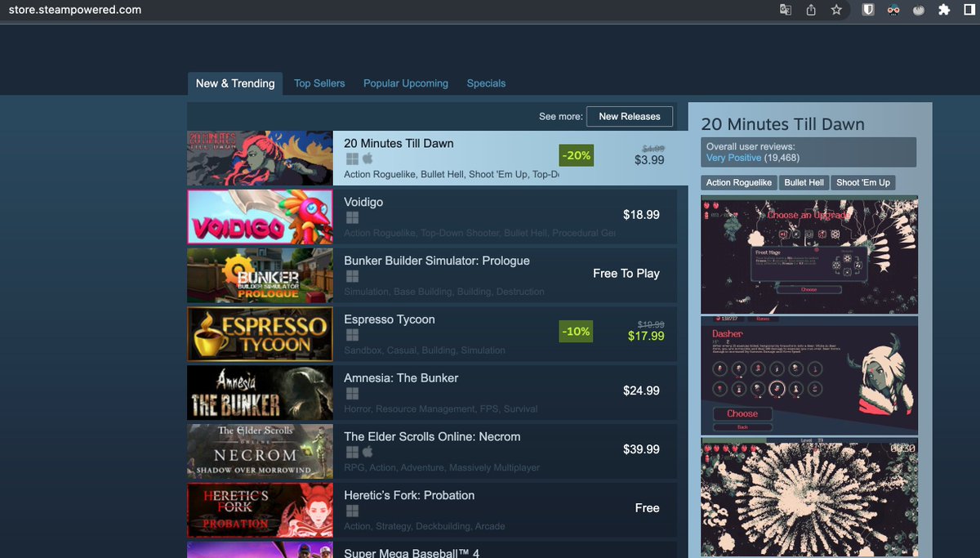The image size is (980, 558).
Task: Click the 20 Minutes Till Dawn list title
Action: 399,143
